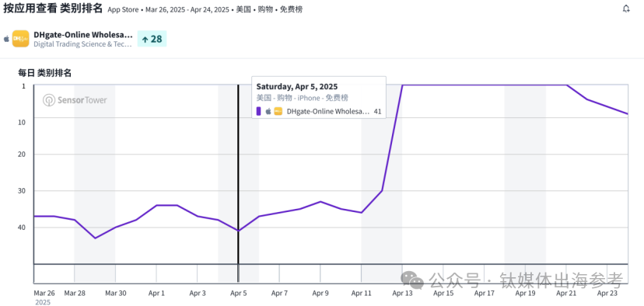Click the 按应用查看 类别排名 page title
Screen dimensions: 644x306
[x=53, y=9]
